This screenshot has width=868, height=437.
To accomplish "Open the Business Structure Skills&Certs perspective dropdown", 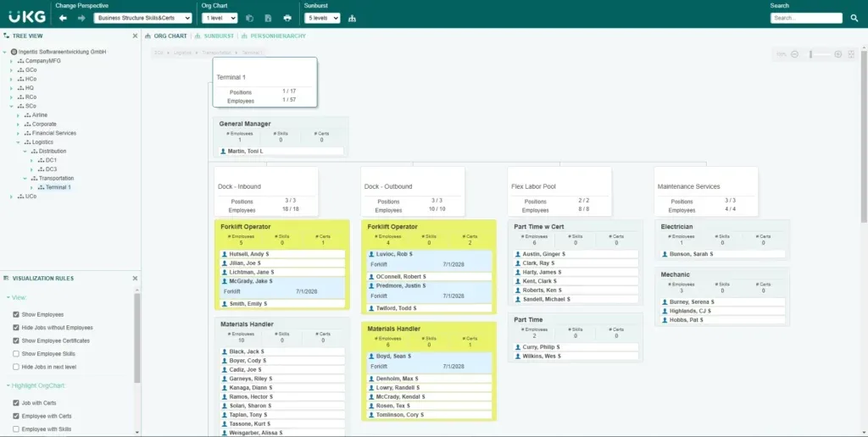I will (142, 19).
